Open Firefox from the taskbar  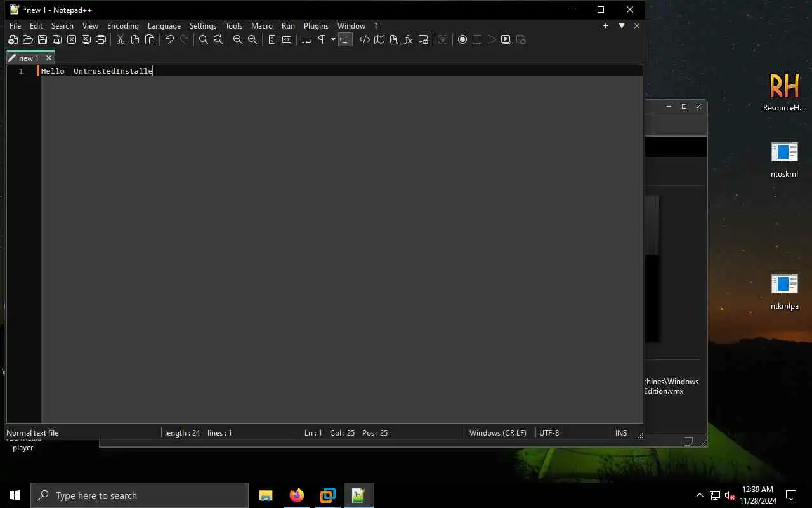(296, 495)
